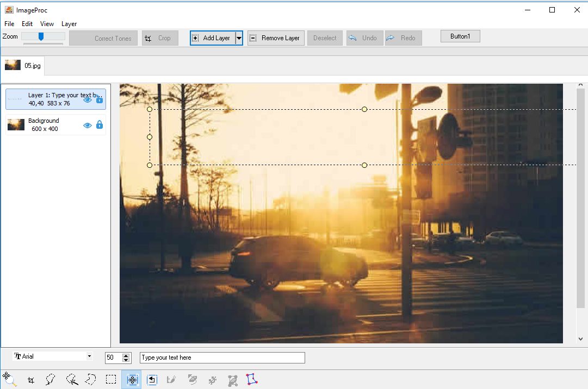Click the bottom-left text box handle
The width and height of the screenshot is (588, 389).
tap(150, 165)
